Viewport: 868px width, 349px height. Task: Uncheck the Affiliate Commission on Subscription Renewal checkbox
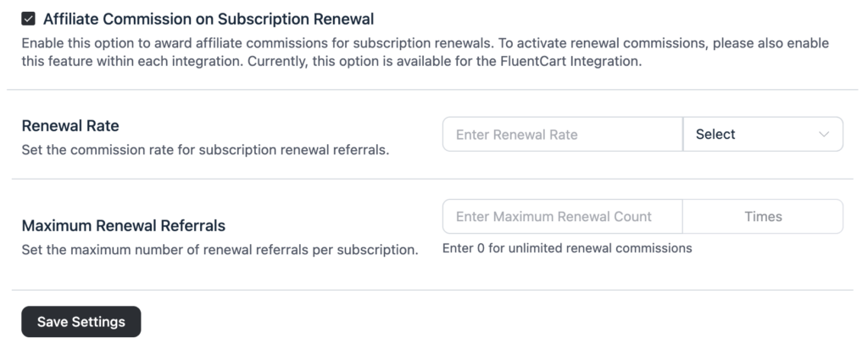pyautogui.click(x=29, y=18)
